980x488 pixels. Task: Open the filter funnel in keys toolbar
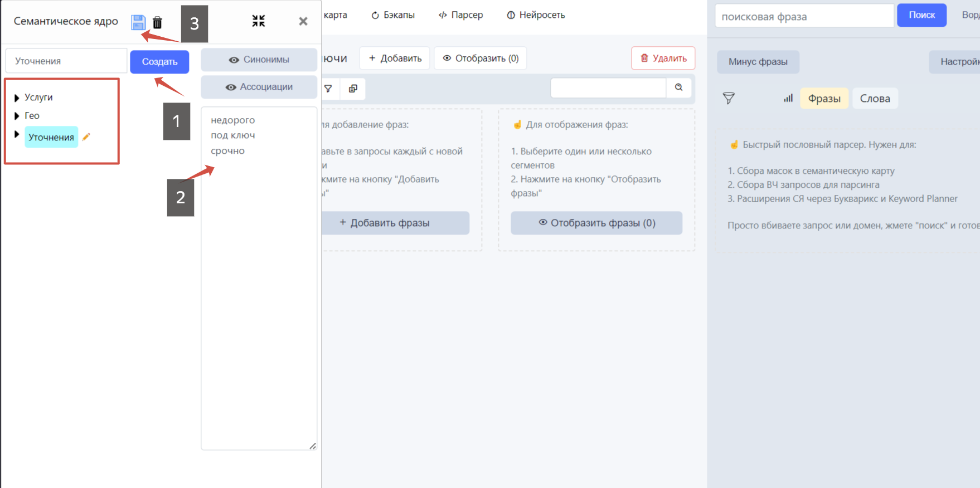[328, 89]
